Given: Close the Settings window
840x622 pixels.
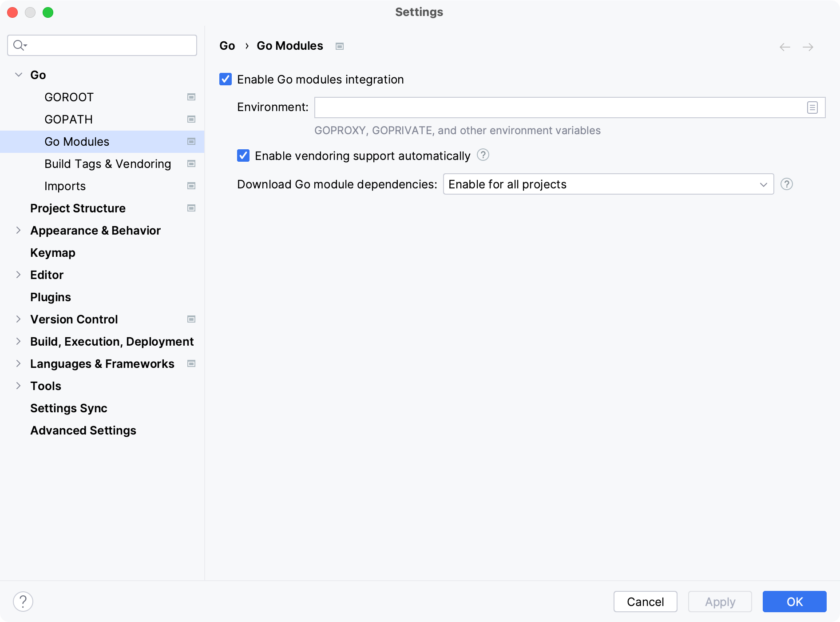Looking at the screenshot, I should 12,12.
